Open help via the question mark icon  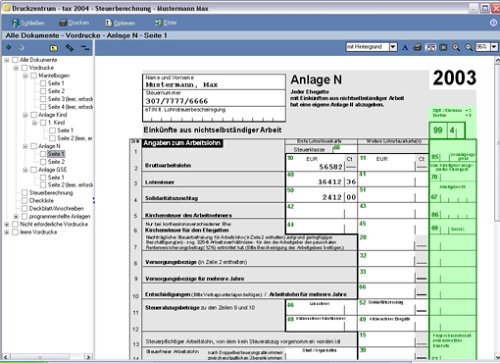(494, 23)
